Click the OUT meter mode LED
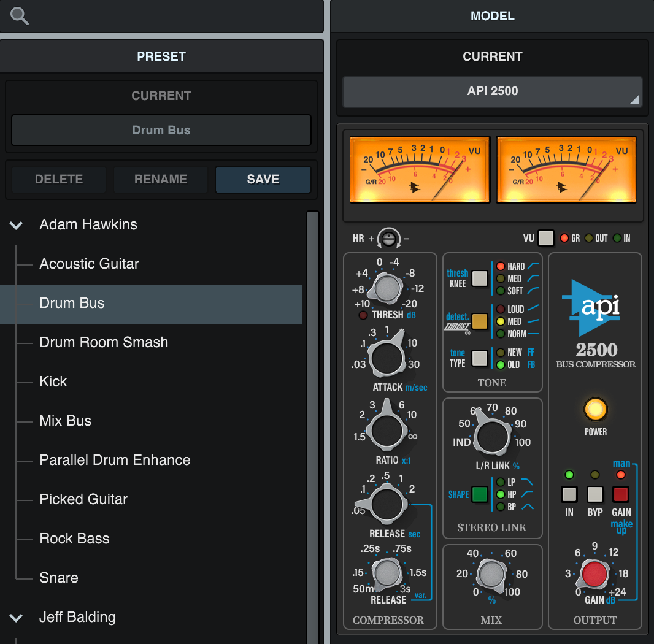654x644 pixels. (x=588, y=238)
